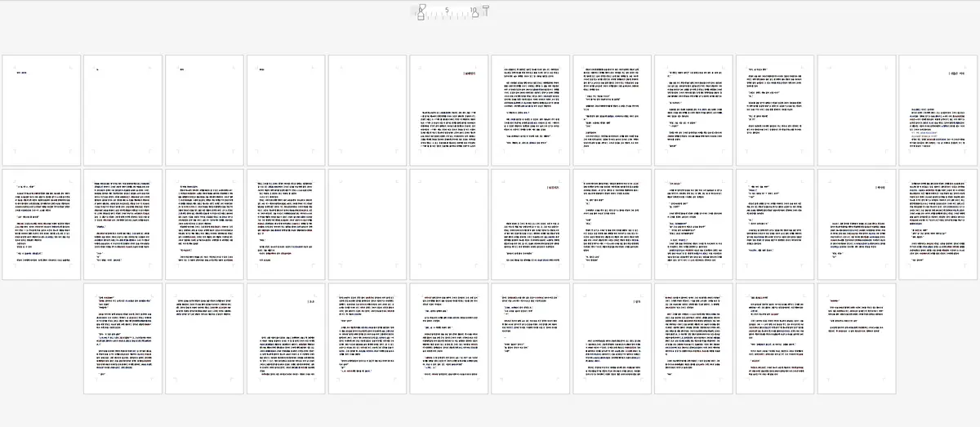Click the marker right of ruler's 10
The height and width of the screenshot is (427, 980).
pos(484,10)
